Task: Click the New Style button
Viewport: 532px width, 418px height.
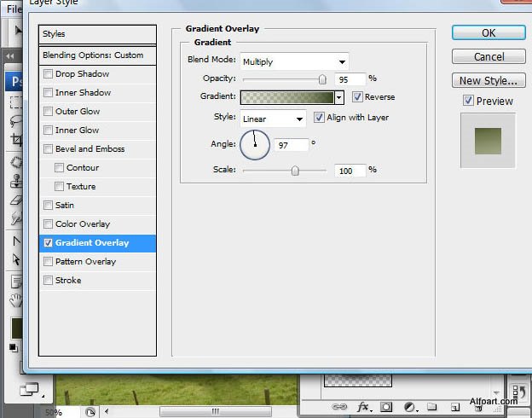Action: pyautogui.click(x=488, y=81)
